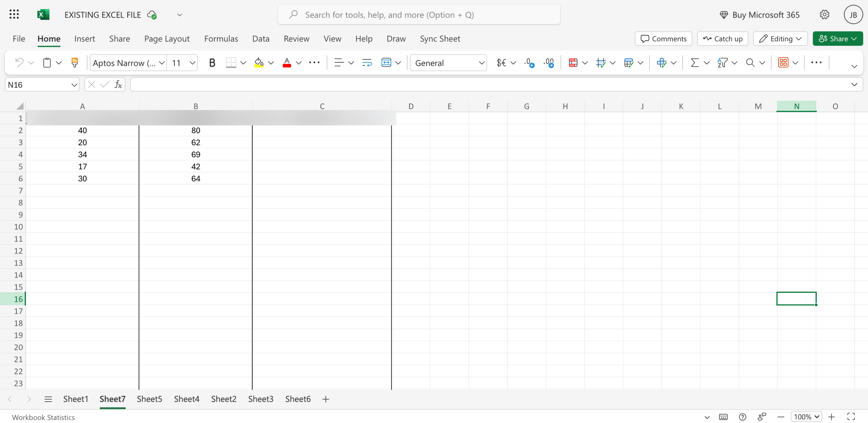Switch to the Sheet5 tab
Screen dimensions: 868x423
pos(150,399)
